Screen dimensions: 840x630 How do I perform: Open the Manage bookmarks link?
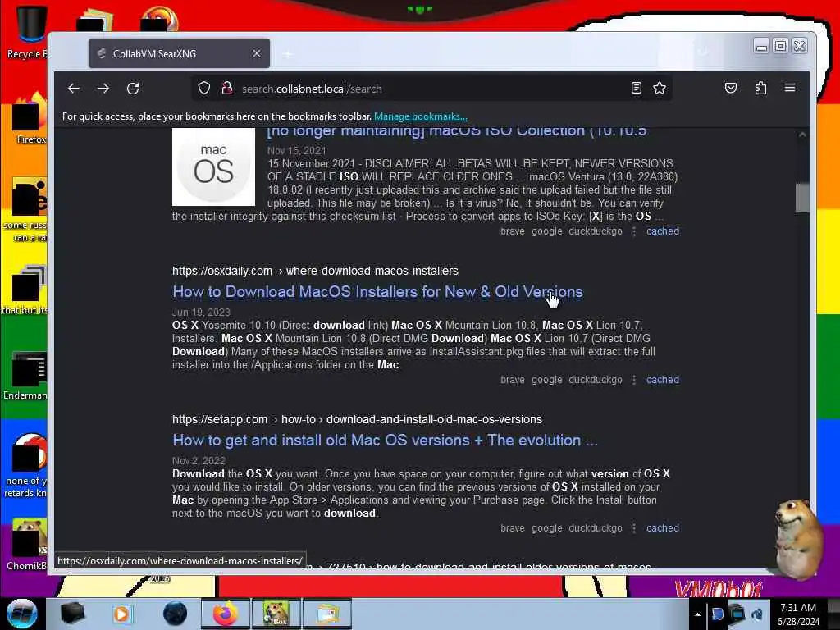tap(421, 116)
